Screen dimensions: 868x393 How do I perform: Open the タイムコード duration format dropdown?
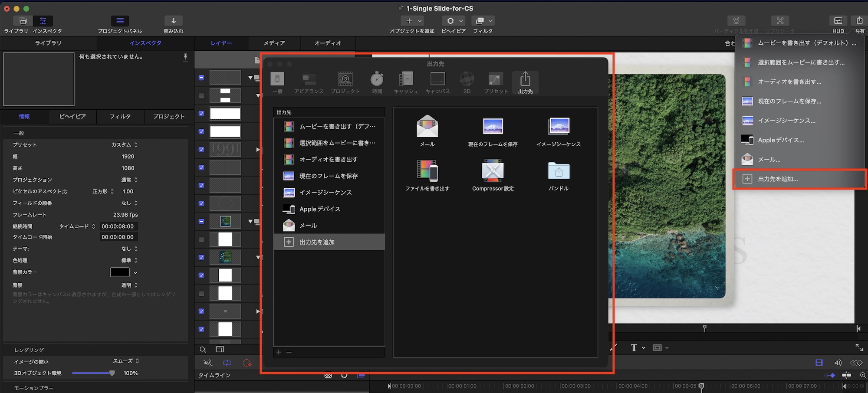[77, 226]
